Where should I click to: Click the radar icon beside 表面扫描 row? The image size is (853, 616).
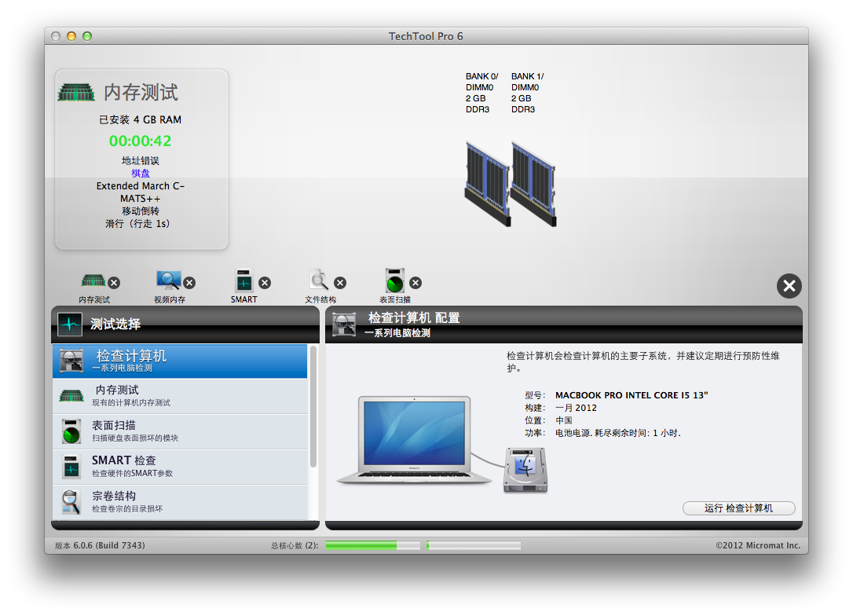pos(71,431)
